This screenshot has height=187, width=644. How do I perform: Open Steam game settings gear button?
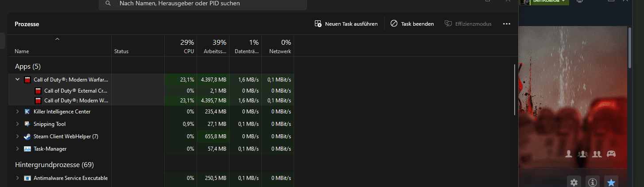pyautogui.click(x=574, y=182)
